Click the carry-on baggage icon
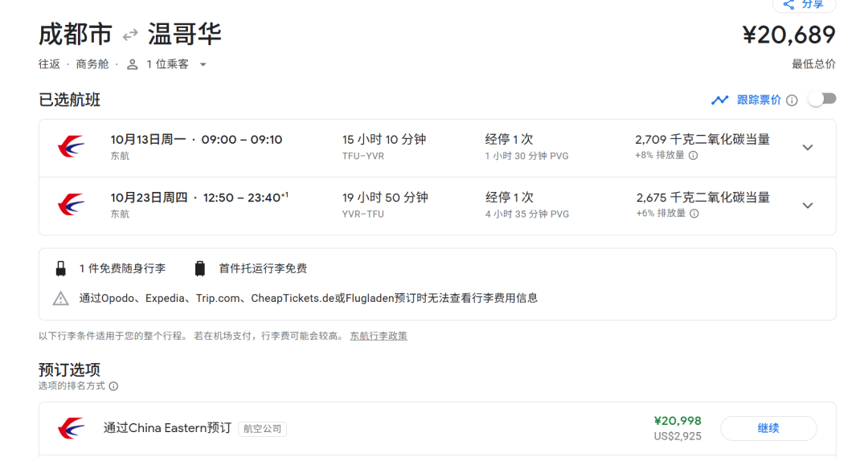The width and height of the screenshot is (868, 457). pyautogui.click(x=61, y=269)
